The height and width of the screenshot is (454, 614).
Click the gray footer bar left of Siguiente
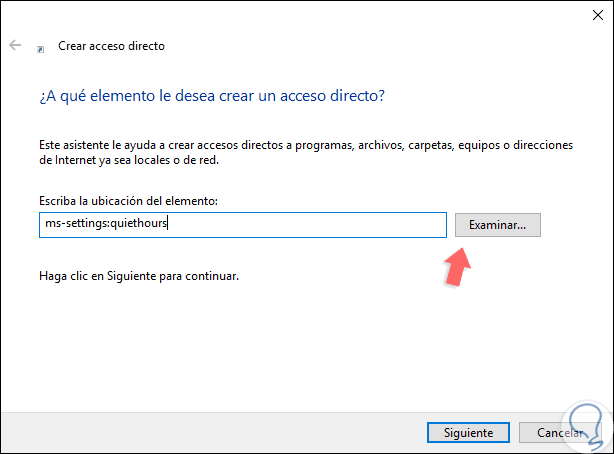coord(200,433)
